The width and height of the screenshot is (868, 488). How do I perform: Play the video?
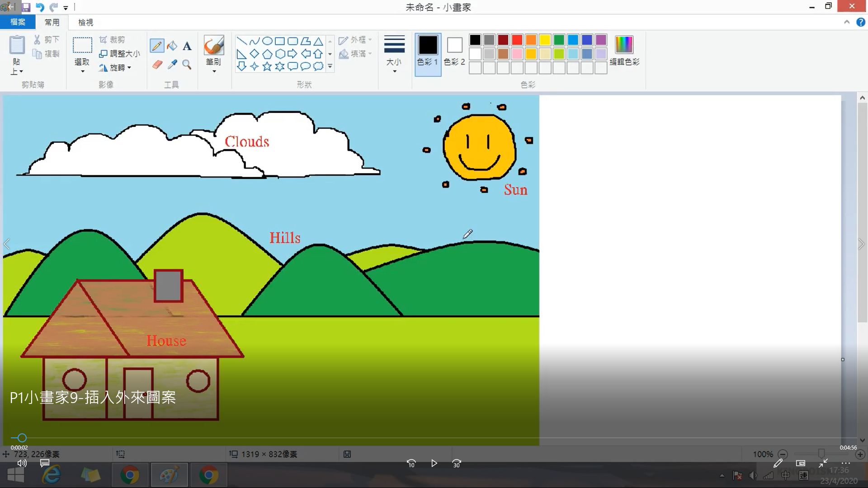tap(434, 463)
